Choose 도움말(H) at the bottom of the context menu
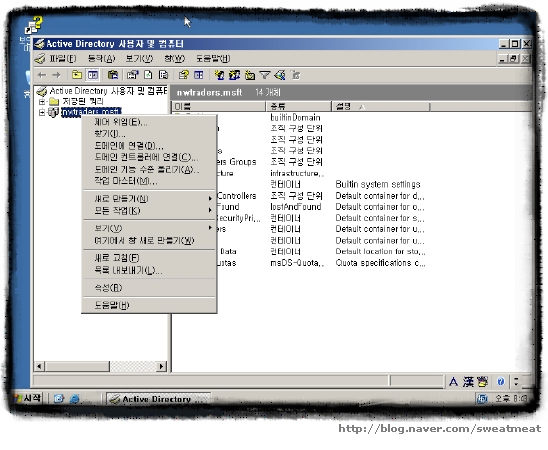The width and height of the screenshot is (548, 450). pos(149,305)
